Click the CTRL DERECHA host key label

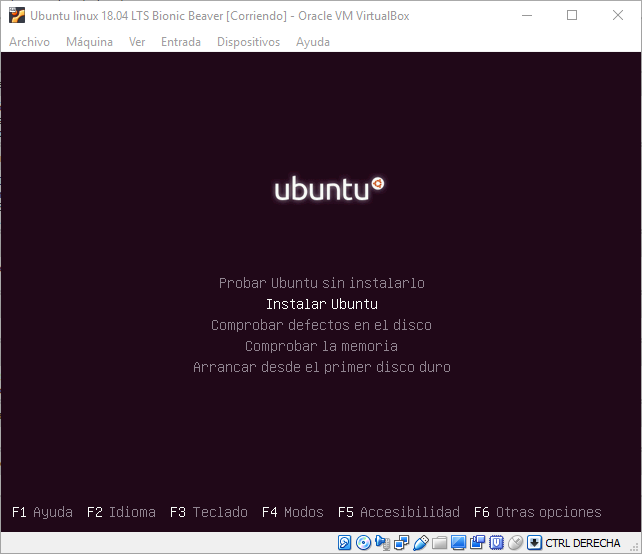pos(583,543)
